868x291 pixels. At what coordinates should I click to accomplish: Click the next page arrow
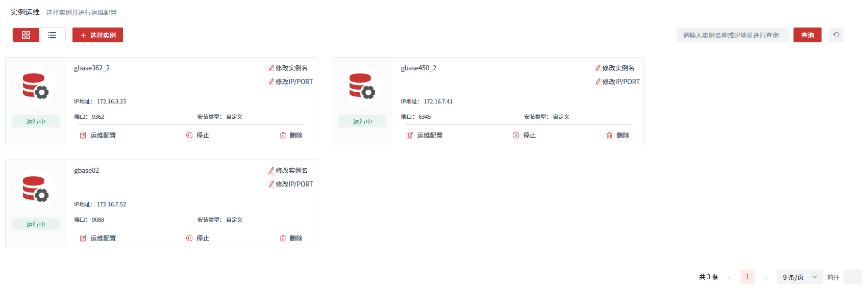[766, 277]
